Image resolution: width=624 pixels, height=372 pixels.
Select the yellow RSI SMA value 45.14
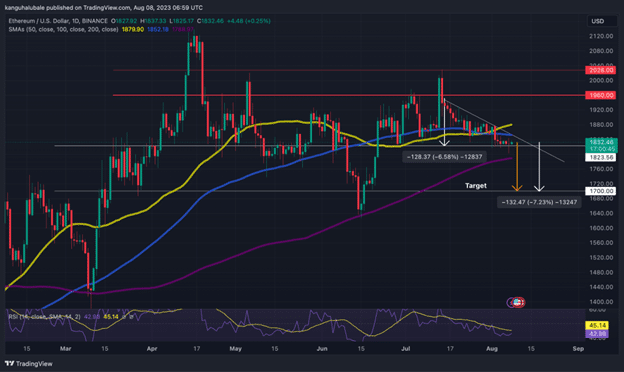coord(111,317)
